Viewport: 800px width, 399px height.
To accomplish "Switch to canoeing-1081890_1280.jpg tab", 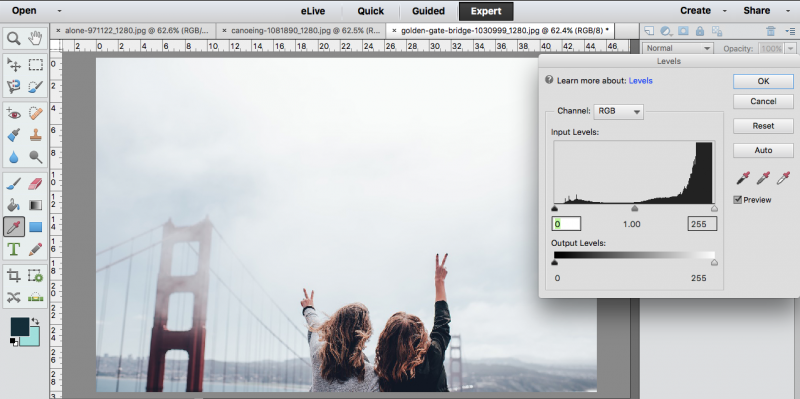I will pos(305,31).
